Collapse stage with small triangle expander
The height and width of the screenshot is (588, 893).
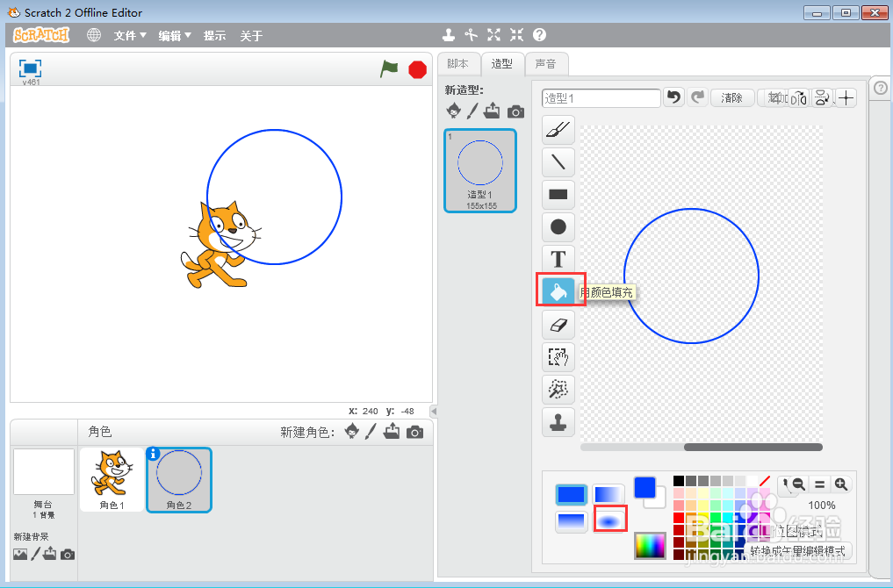pyautogui.click(x=434, y=411)
